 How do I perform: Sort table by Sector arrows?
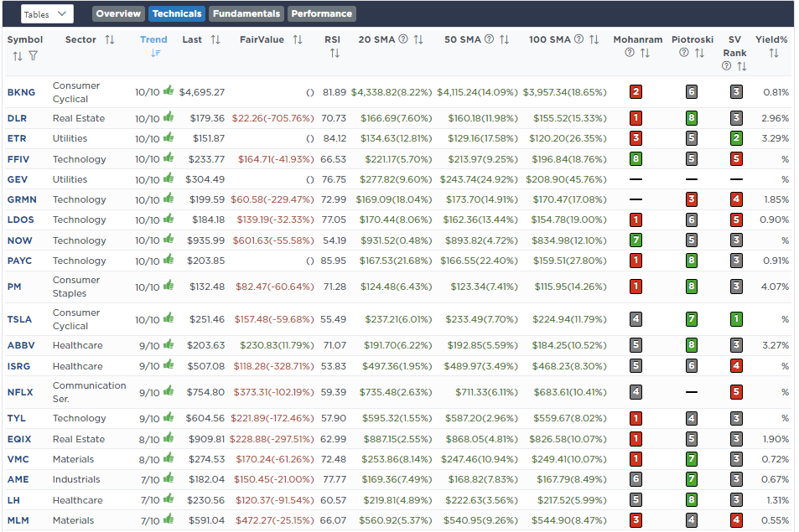click(110, 39)
